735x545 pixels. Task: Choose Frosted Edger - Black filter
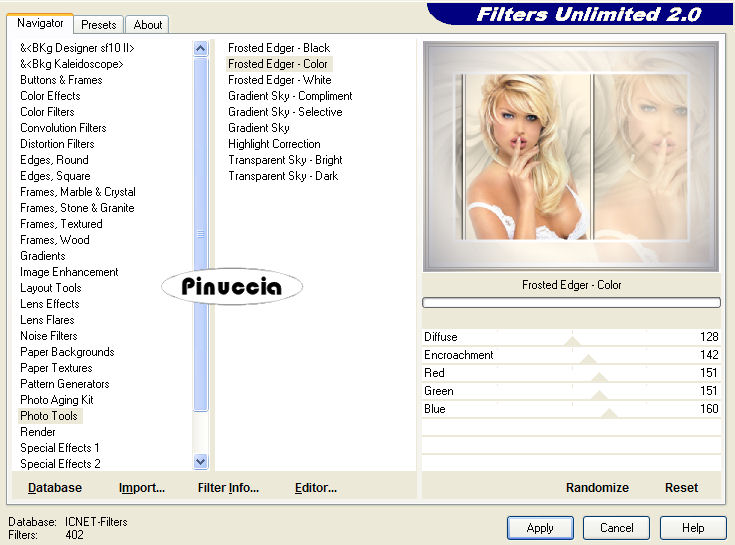coord(279,48)
